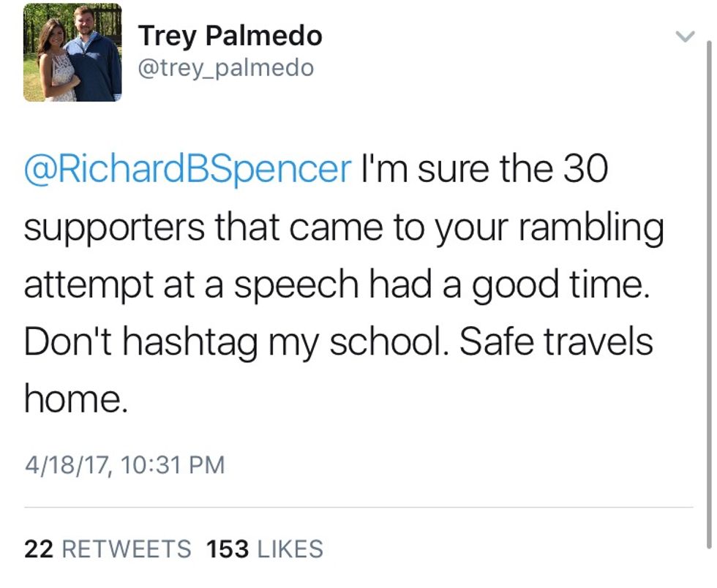The width and height of the screenshot is (717, 588).
Task: Click the number 153 in the tweet stats
Action: 228,549
